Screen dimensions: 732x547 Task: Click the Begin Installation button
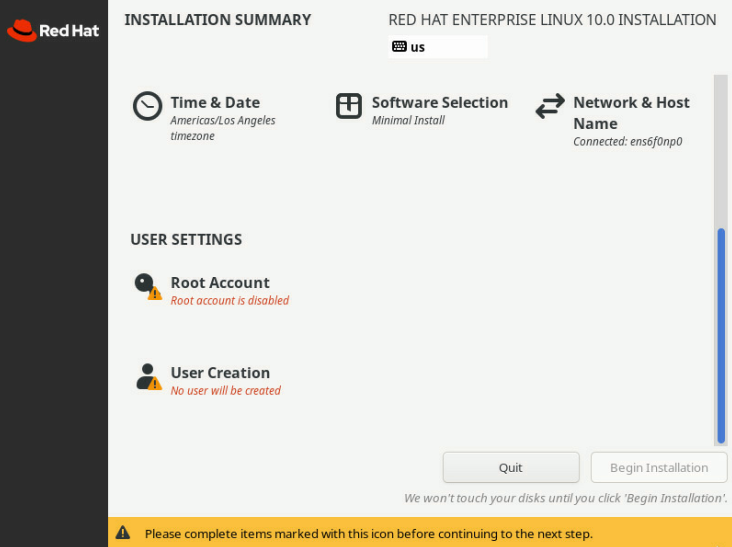pos(659,467)
